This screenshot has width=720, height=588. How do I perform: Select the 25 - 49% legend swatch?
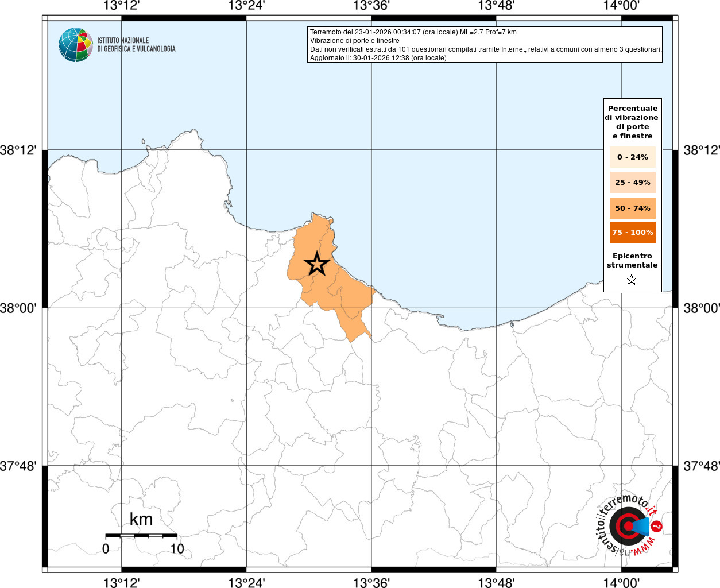click(633, 182)
